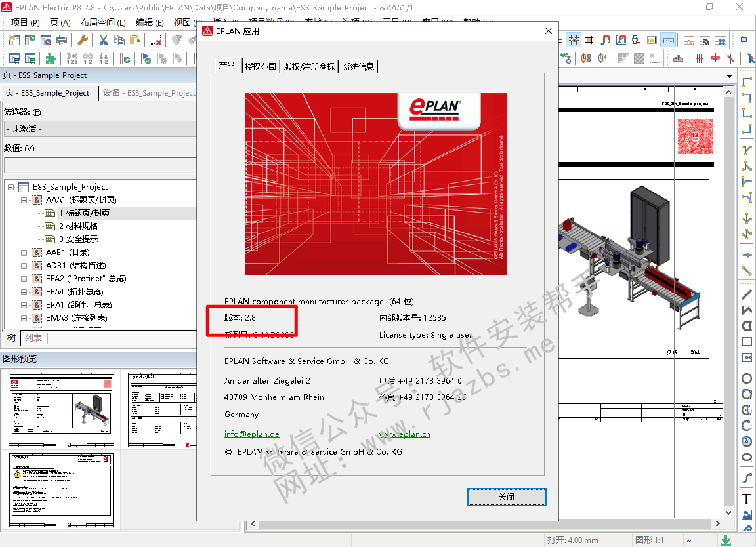Expand the AAB1 (目录) node
The image size is (756, 547).
point(24,253)
